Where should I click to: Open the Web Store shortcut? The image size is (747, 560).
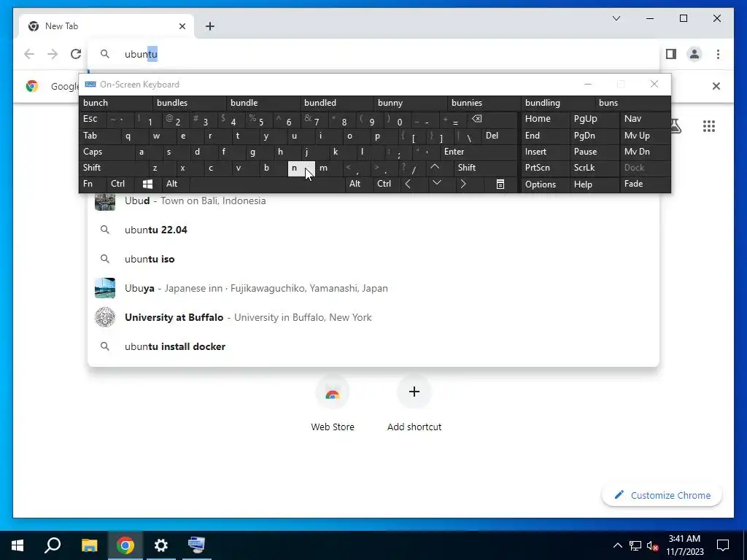coord(333,404)
